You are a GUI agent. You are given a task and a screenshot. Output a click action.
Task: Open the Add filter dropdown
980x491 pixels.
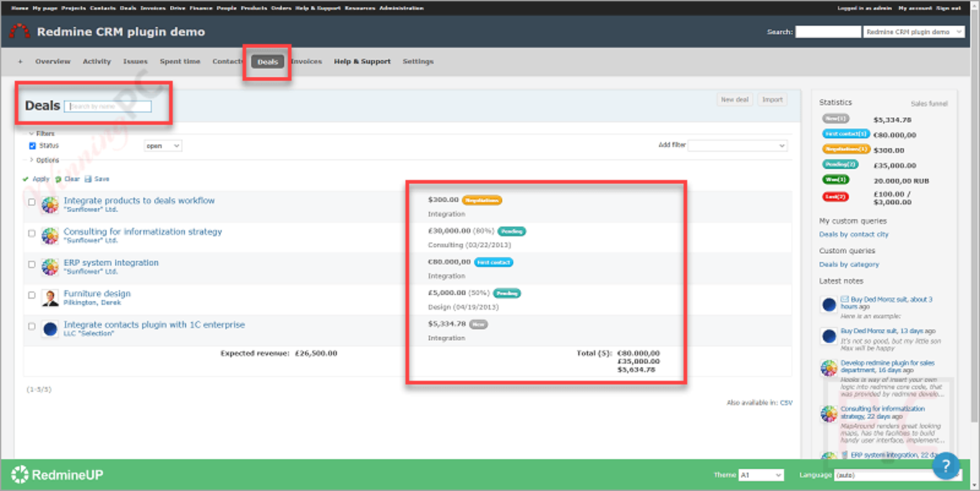[x=737, y=145]
